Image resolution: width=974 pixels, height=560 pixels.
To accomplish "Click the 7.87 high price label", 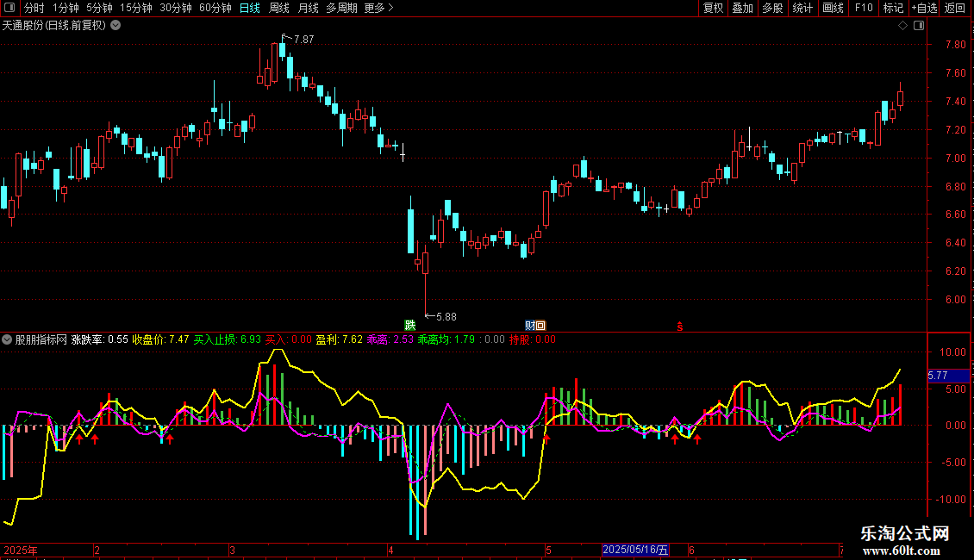I will 303,39.
